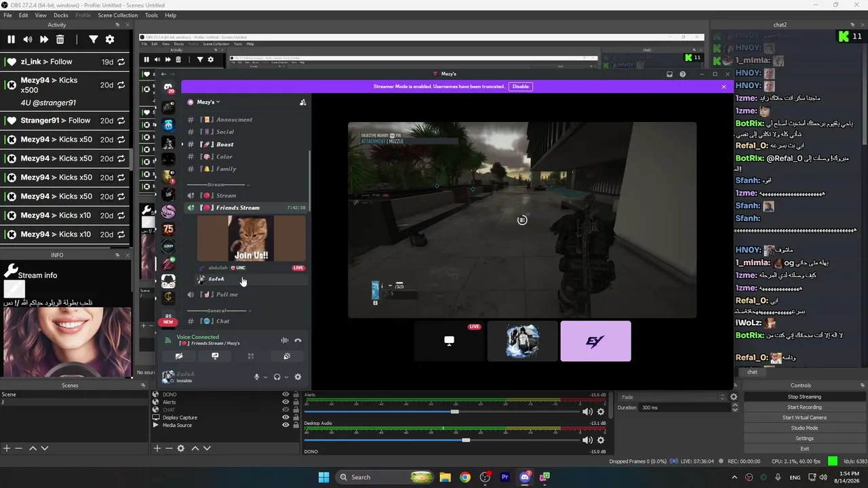Open Google Chrome from the taskbar
This screenshot has height=488, width=868.
465,477
